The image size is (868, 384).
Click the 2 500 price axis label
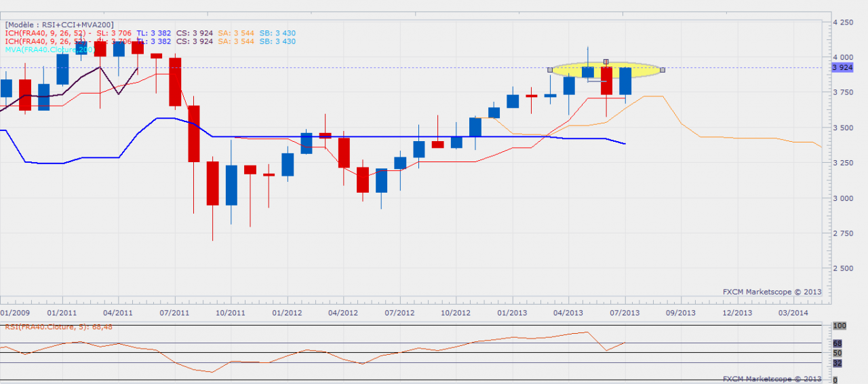click(x=844, y=268)
